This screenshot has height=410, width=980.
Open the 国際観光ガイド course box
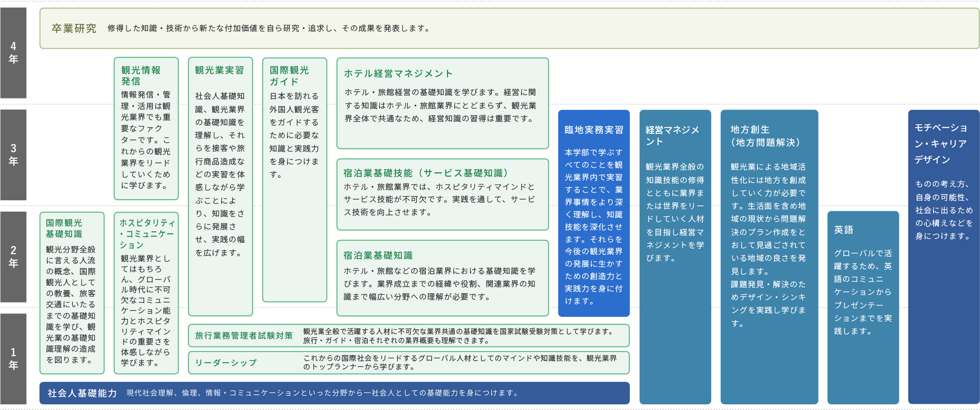click(295, 180)
